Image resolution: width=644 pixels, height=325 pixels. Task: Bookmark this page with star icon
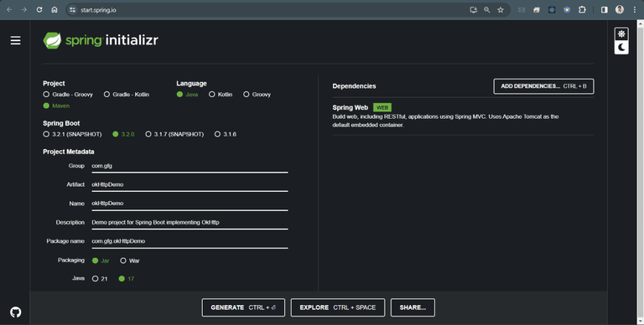501,10
